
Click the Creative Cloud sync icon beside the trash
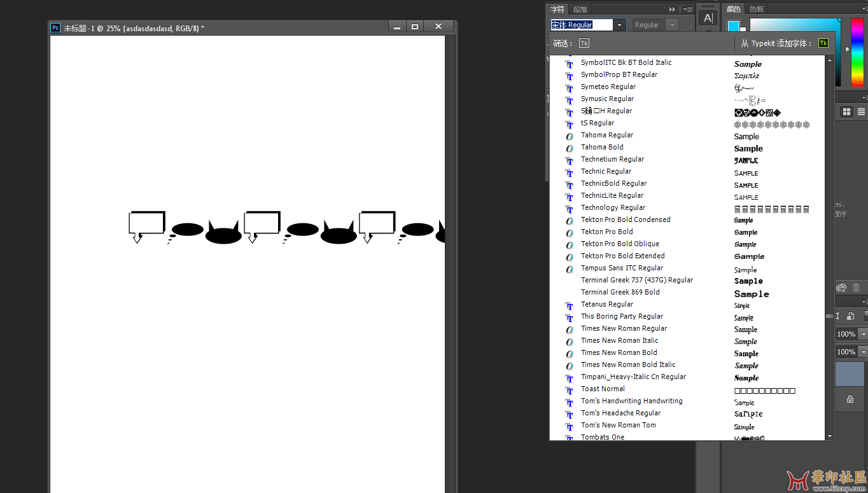[841, 288]
